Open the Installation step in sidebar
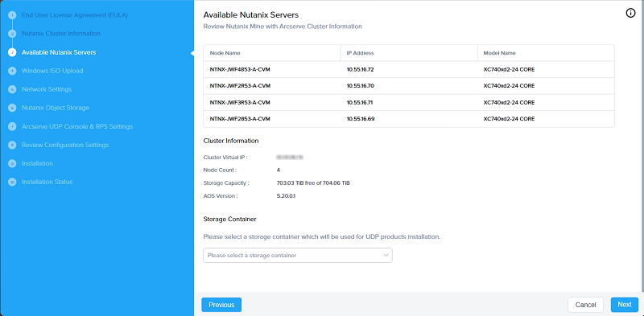 (x=37, y=163)
